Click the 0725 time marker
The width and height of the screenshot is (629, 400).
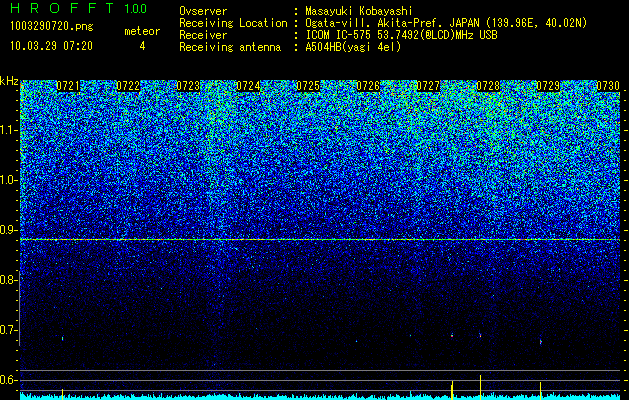click(x=308, y=86)
